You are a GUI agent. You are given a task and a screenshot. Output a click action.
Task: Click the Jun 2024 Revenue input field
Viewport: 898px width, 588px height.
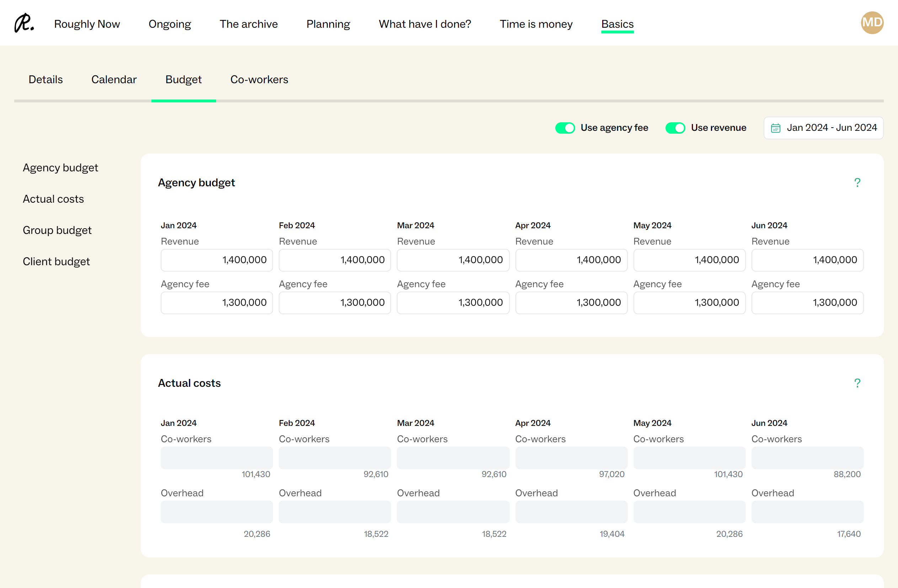(807, 260)
